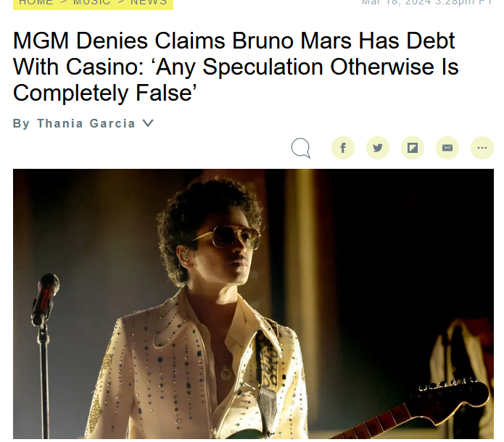Go to the MUSIC breadcrumb section
The image size is (504, 442).
tap(91, 3)
